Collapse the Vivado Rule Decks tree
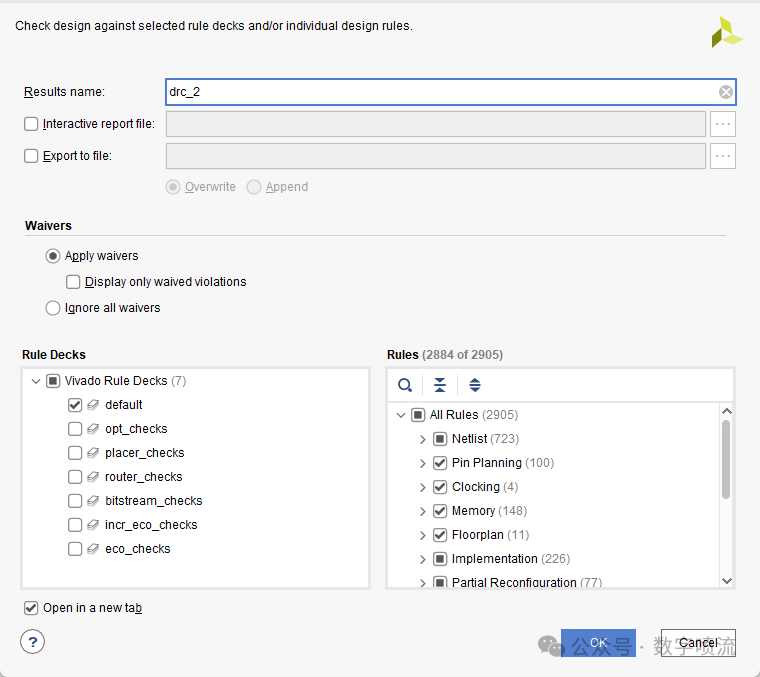 click(x=36, y=381)
